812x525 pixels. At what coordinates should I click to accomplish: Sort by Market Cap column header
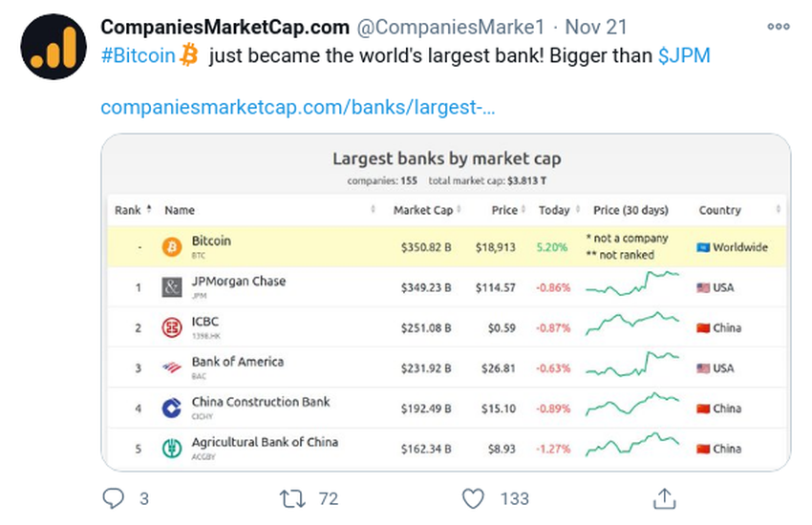pos(423,210)
